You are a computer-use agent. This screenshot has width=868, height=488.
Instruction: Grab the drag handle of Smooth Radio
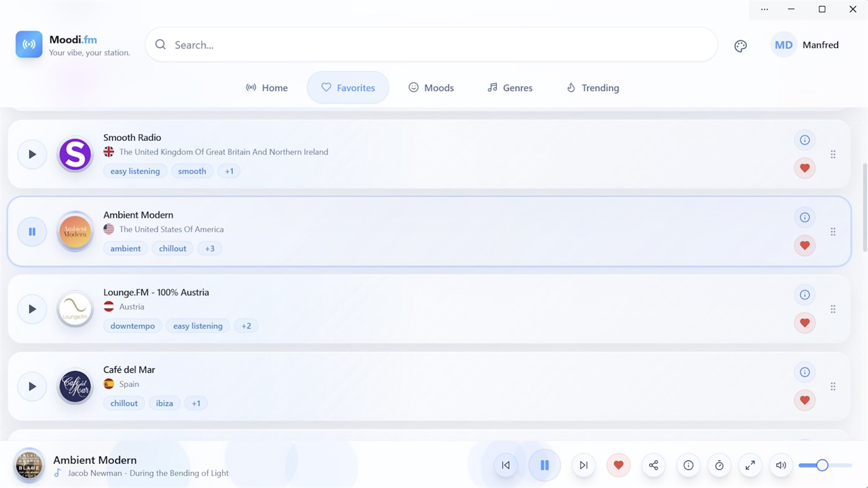coord(833,154)
